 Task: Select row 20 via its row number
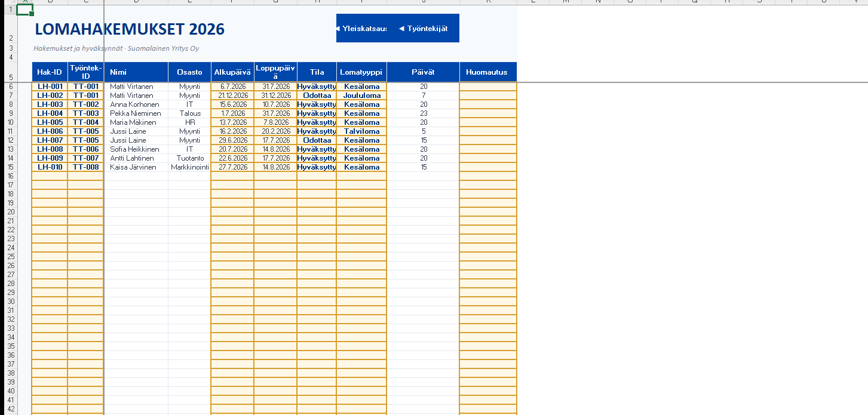pos(11,212)
